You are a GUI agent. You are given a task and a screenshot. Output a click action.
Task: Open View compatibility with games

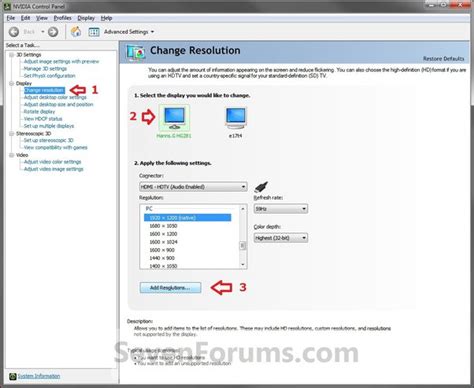click(x=56, y=148)
